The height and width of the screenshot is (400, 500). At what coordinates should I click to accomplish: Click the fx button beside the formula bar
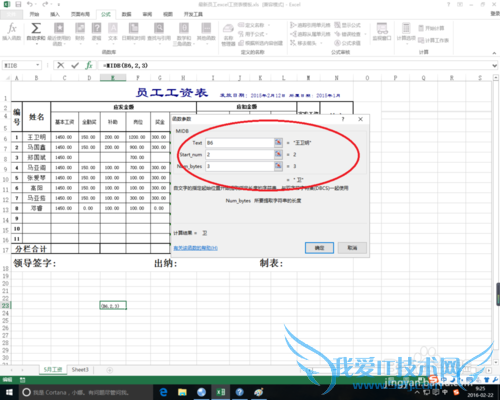pos(89,65)
